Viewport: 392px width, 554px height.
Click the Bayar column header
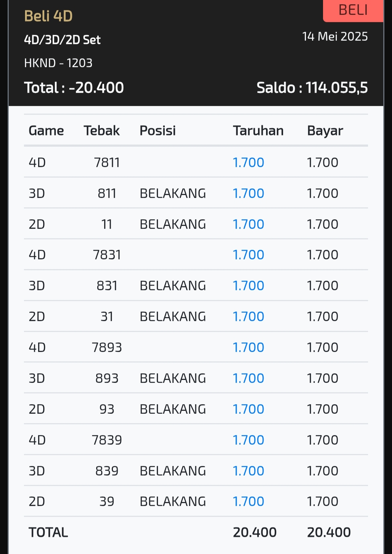click(325, 131)
